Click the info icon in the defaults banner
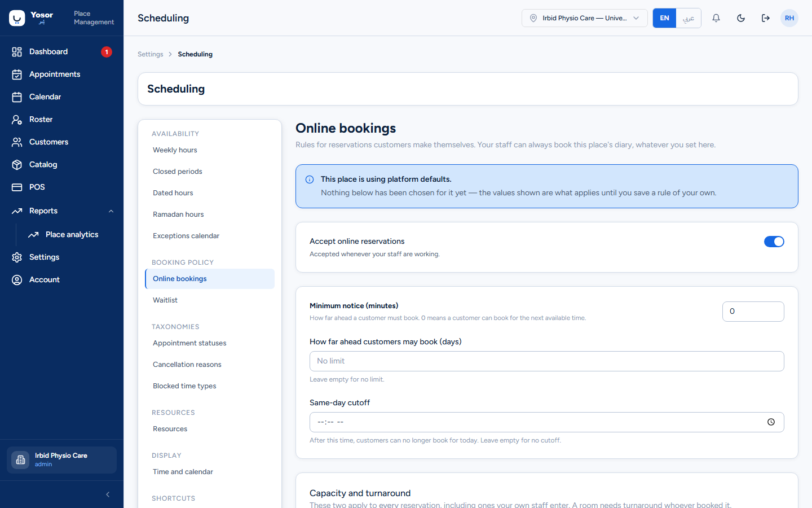The image size is (812, 508). click(x=310, y=179)
